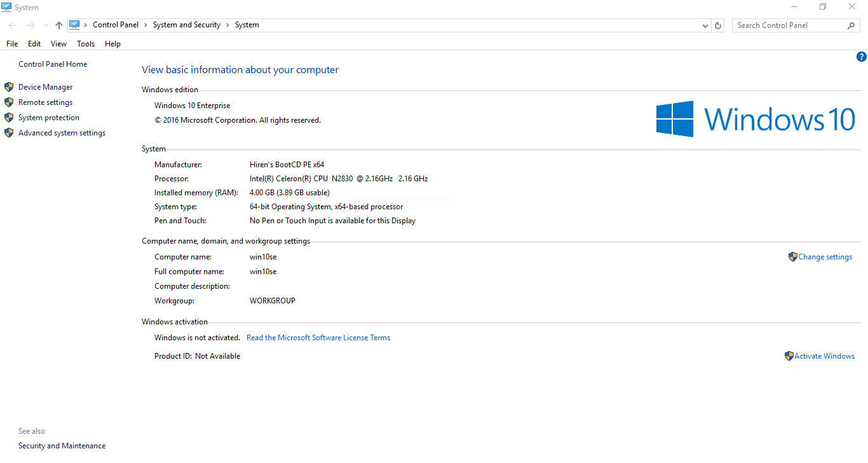Screen dimensions: 868x463
Task: Click 'WORKGROUP' value
Action: tap(273, 301)
